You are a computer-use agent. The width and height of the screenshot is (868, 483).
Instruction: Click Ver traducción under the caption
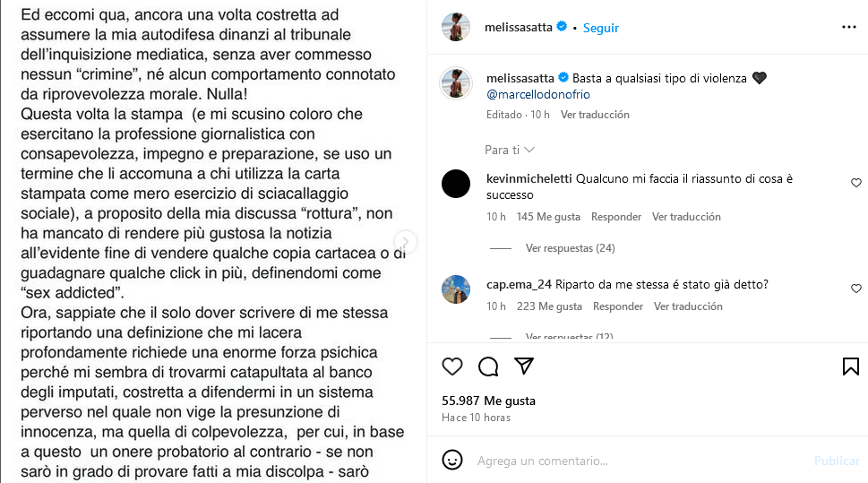[x=595, y=115]
